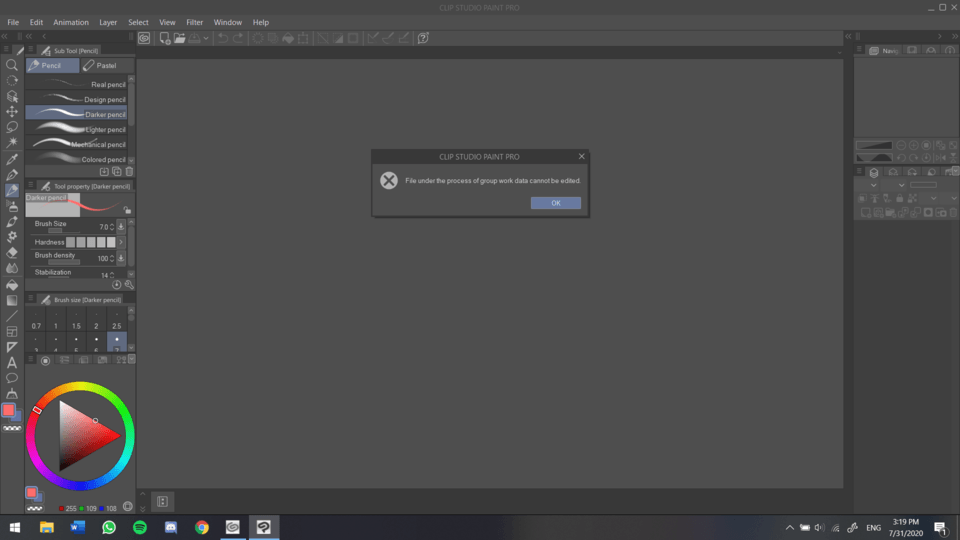Open Tool property panel menu

31,186
